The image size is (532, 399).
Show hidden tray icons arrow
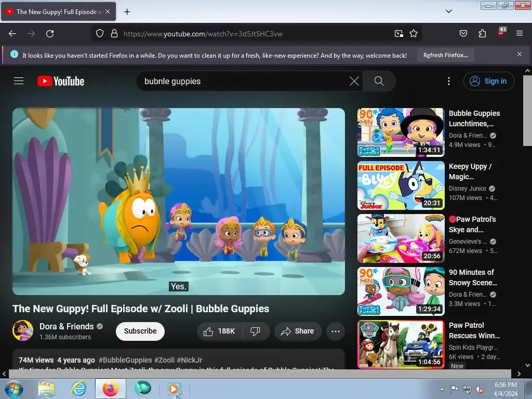tap(442, 389)
